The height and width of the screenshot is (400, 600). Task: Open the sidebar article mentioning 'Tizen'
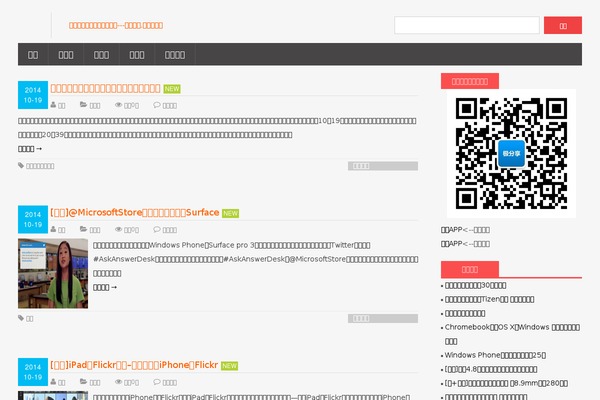coord(489,299)
